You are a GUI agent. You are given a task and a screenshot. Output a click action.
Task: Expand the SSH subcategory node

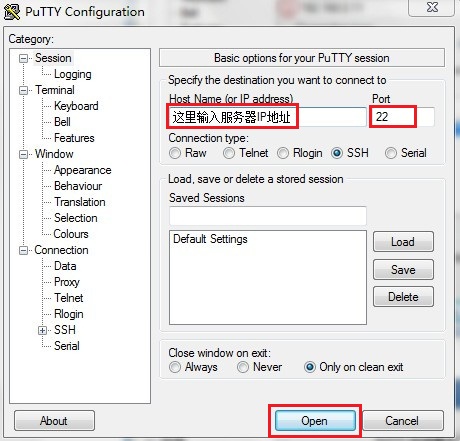[x=42, y=330]
